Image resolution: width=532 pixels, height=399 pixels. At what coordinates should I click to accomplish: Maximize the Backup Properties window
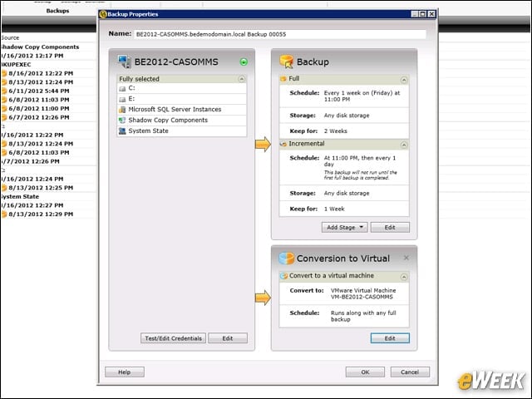tap(423, 14)
